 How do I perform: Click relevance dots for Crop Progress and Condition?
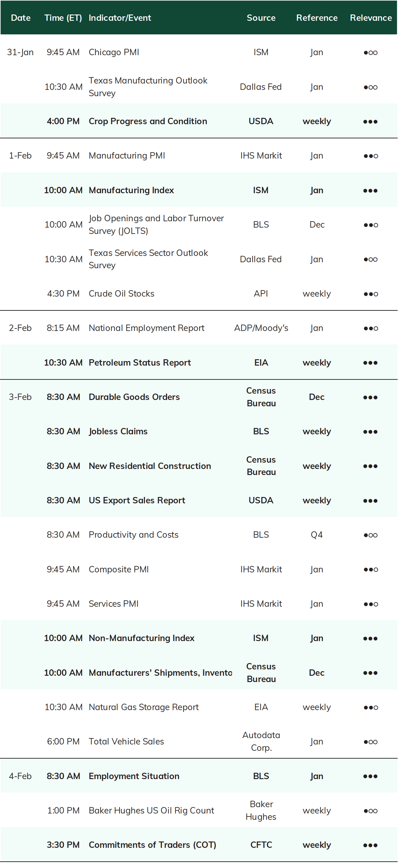[370, 122]
